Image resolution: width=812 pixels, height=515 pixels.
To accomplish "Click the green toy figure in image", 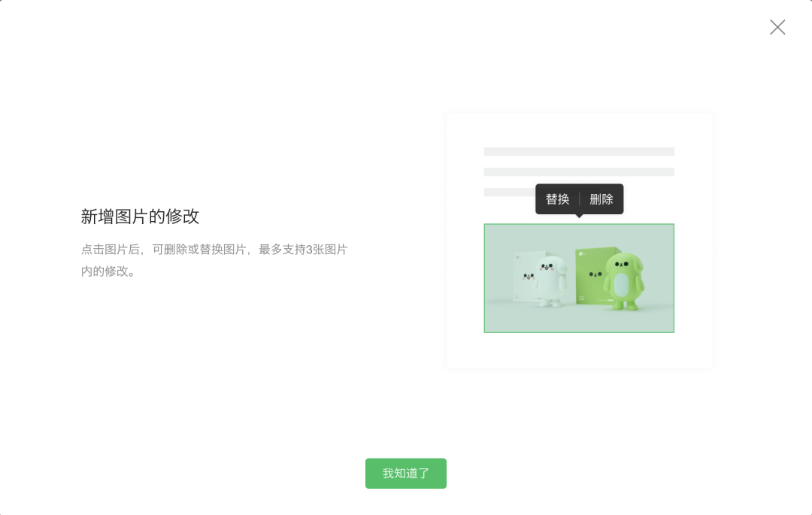I will 624,281.
